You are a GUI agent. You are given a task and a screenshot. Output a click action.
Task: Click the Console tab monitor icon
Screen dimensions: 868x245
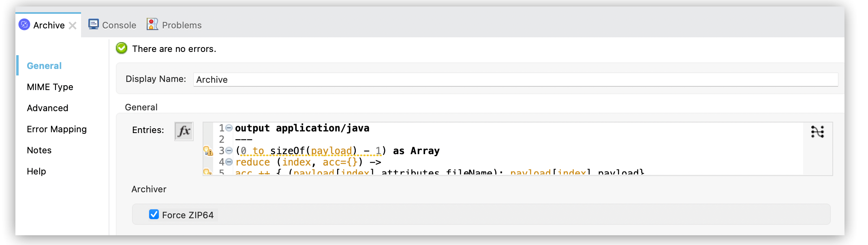[94, 24]
